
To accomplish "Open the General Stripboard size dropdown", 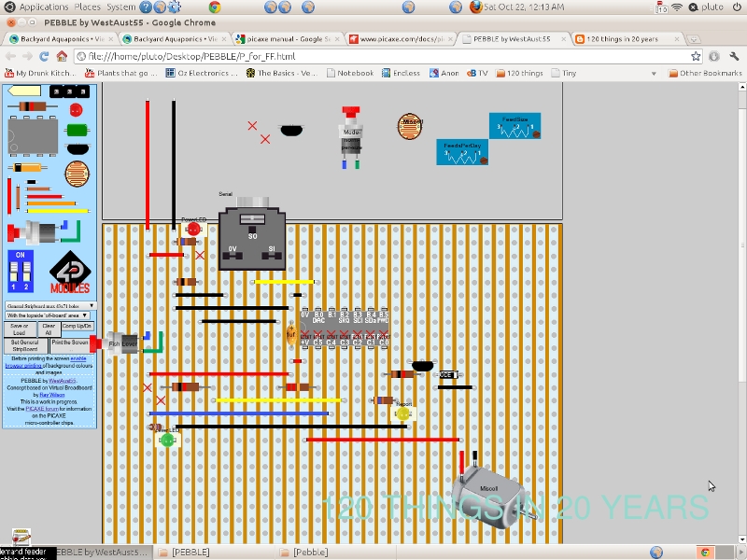I will coord(50,306).
